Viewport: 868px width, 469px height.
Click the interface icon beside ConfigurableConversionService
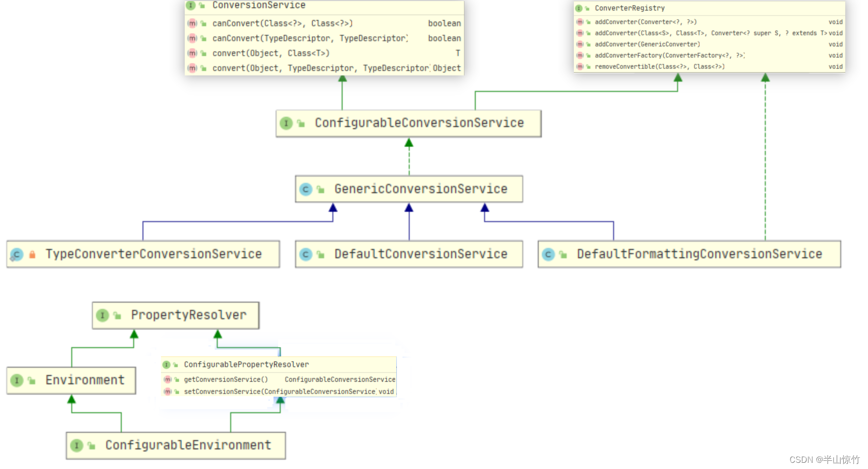pyautogui.click(x=286, y=123)
